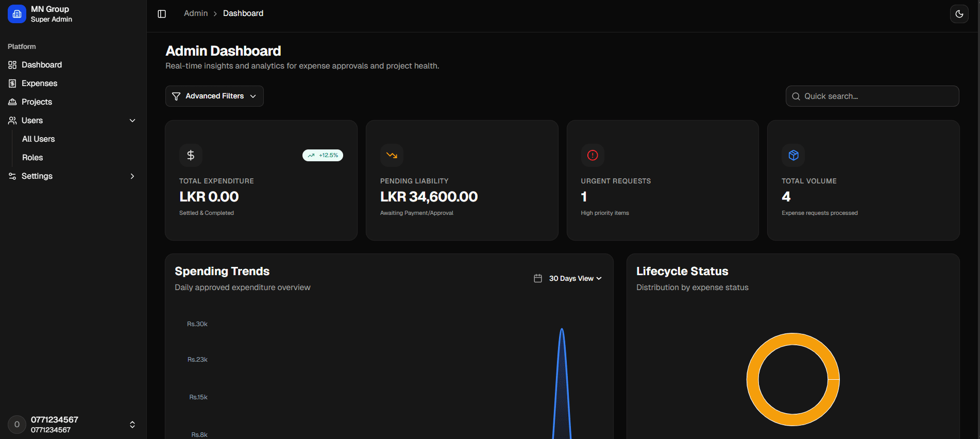980x439 pixels.
Task: Click the 0771234567 account name
Action: [x=55, y=420]
